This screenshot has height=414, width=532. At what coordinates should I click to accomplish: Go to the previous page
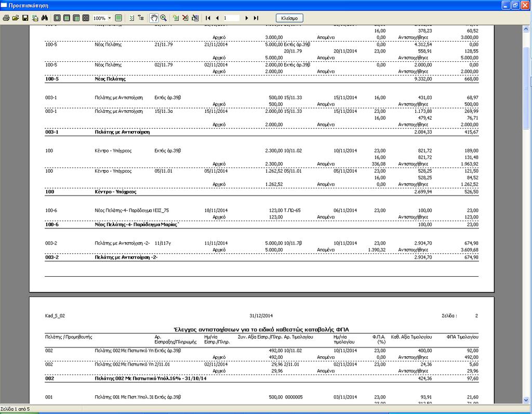pos(217,18)
